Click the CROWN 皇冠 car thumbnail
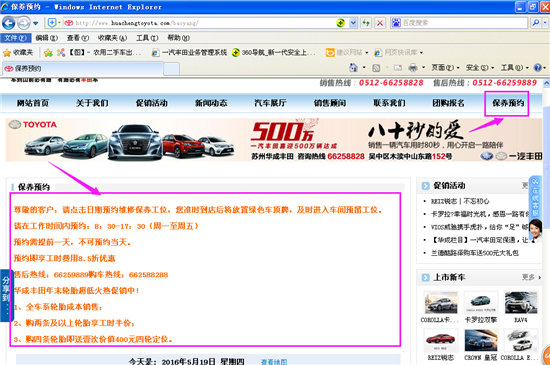The height and width of the screenshot is (365, 550). pyautogui.click(x=481, y=340)
